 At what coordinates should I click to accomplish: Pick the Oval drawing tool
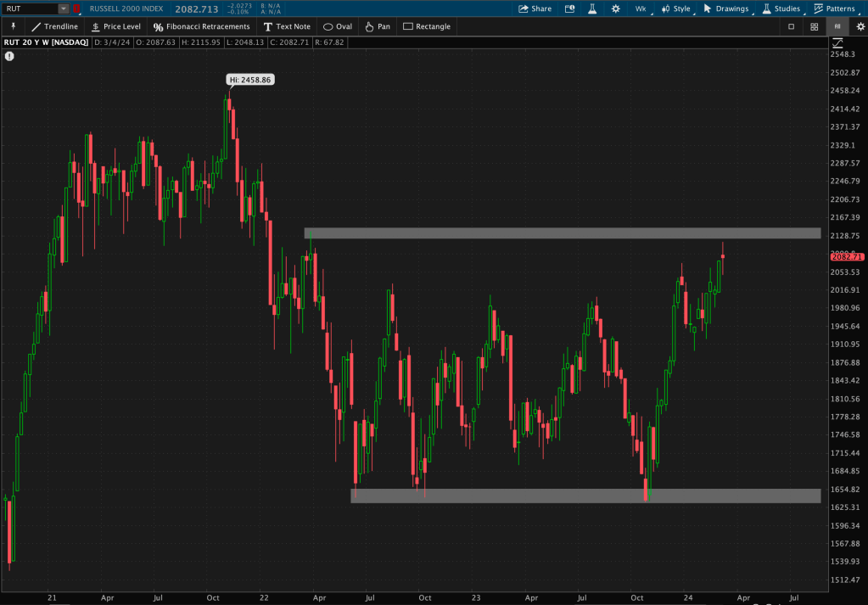[x=337, y=26]
